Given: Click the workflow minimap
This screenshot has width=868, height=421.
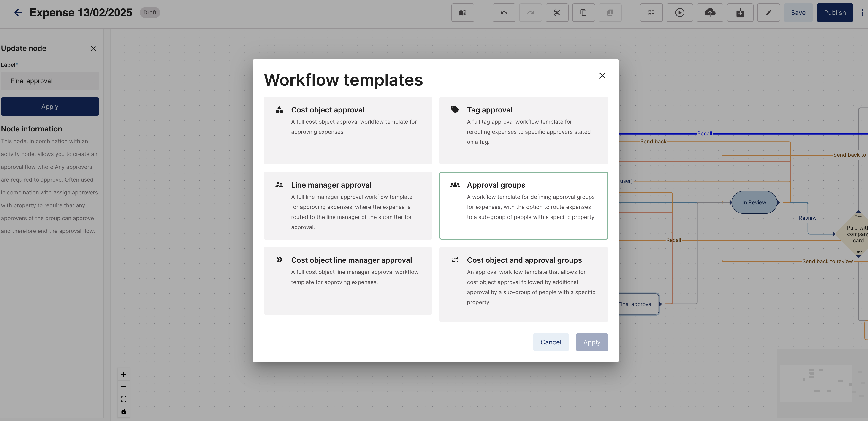Looking at the screenshot, I should (x=822, y=383).
